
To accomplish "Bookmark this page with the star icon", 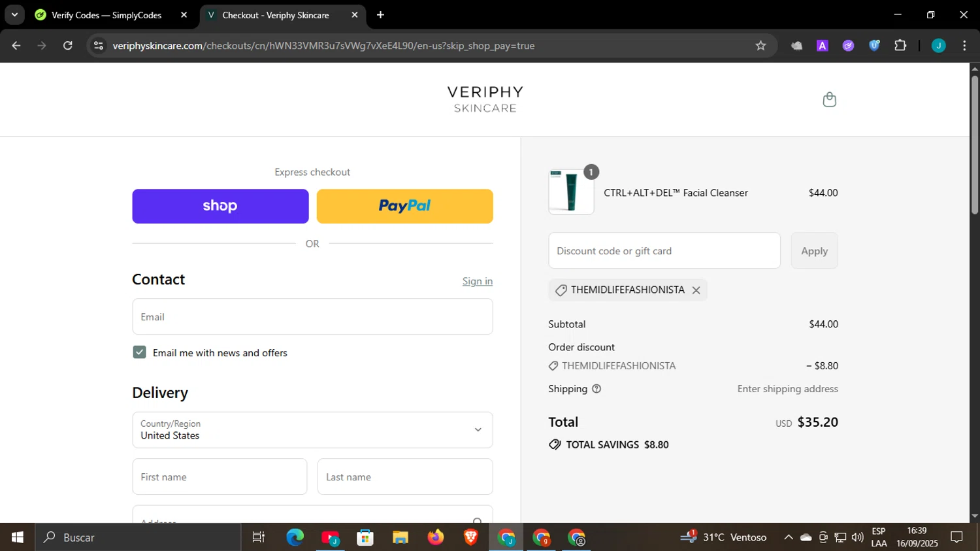I will (760, 46).
